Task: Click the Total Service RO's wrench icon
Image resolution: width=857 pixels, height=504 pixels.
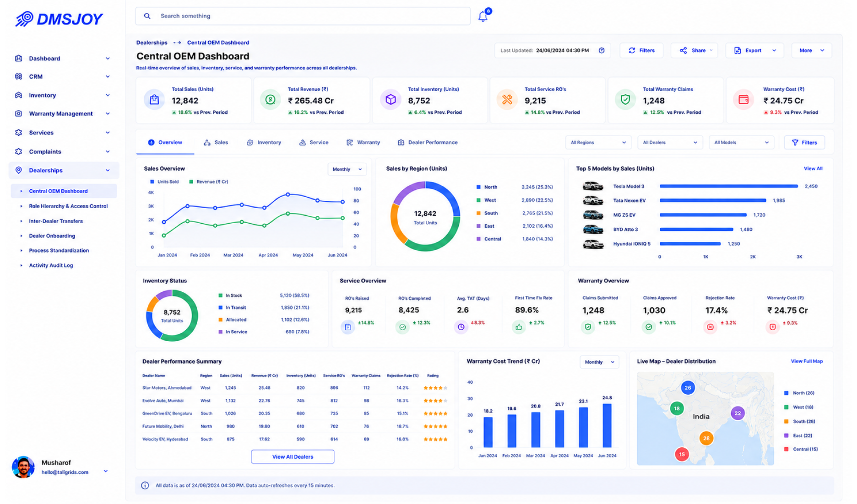Action: [507, 100]
